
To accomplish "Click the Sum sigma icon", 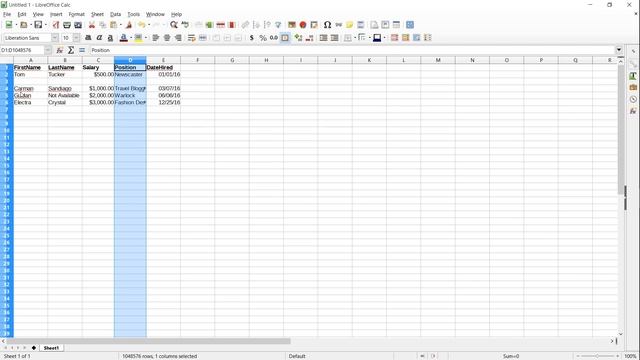I will pos(71,50).
